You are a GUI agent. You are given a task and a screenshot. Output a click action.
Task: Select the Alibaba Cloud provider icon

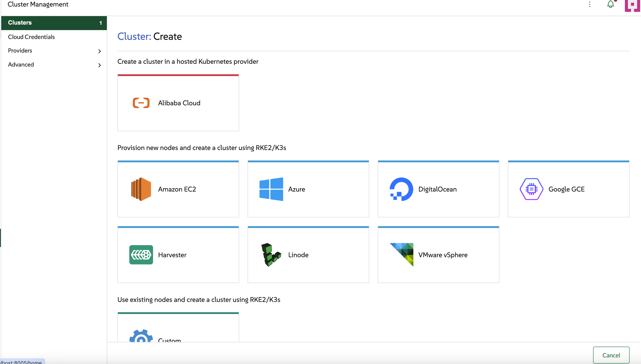click(141, 103)
